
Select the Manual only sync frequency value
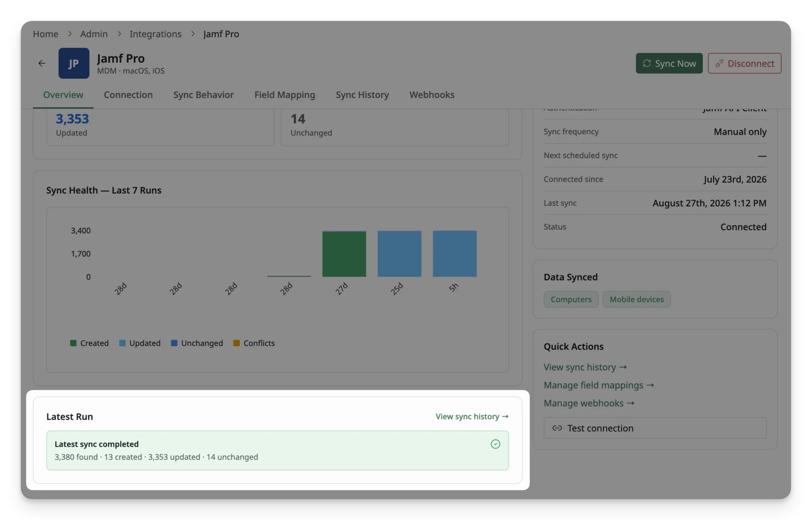(x=740, y=132)
